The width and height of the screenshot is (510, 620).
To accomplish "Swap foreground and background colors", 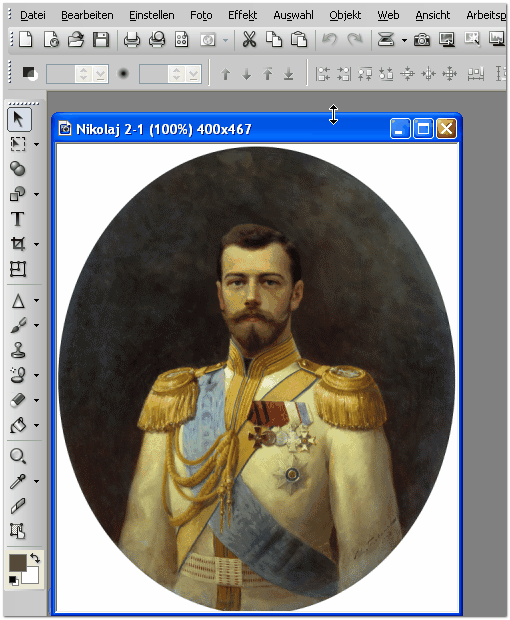I will coord(35,558).
